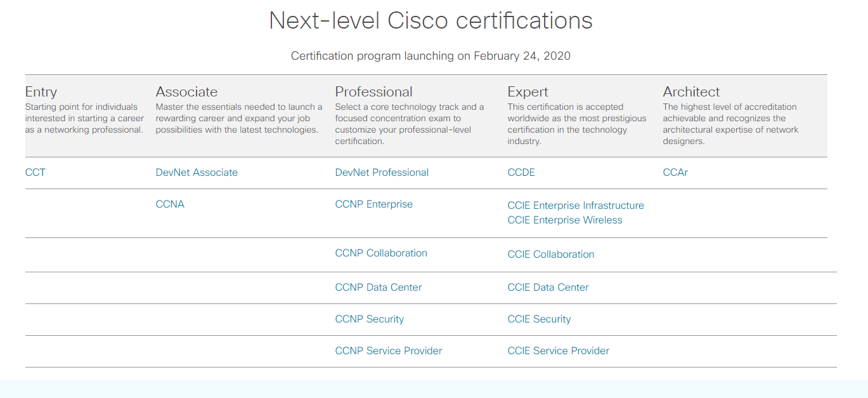Click the February 24, 2020 launch notice
868x398 pixels.
431,56
